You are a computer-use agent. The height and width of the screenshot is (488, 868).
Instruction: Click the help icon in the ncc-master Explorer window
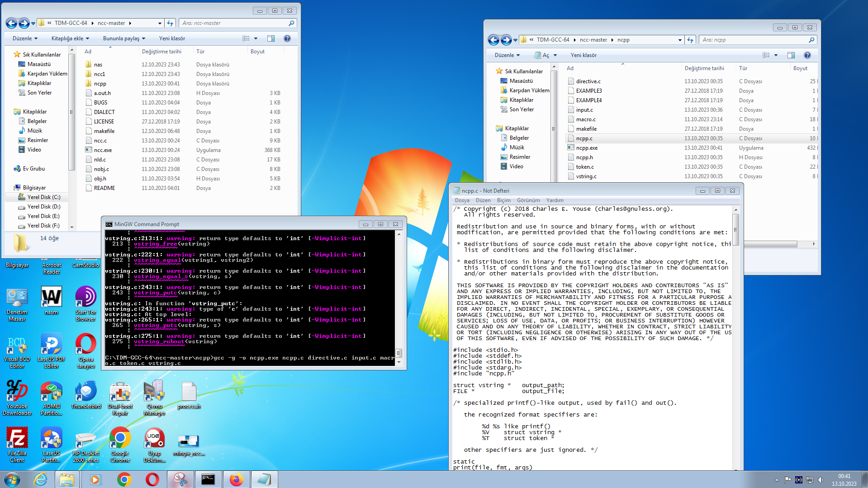pos(287,38)
